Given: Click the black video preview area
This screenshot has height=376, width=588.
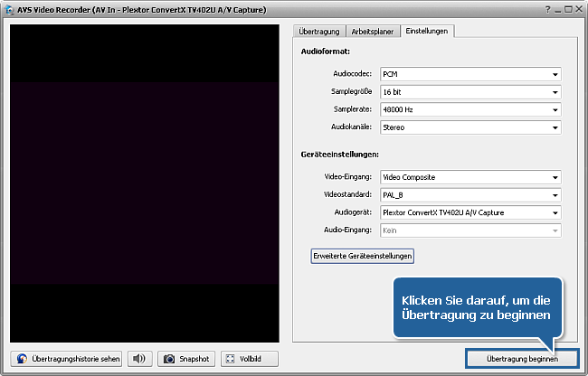Looking at the screenshot, I should point(145,183).
